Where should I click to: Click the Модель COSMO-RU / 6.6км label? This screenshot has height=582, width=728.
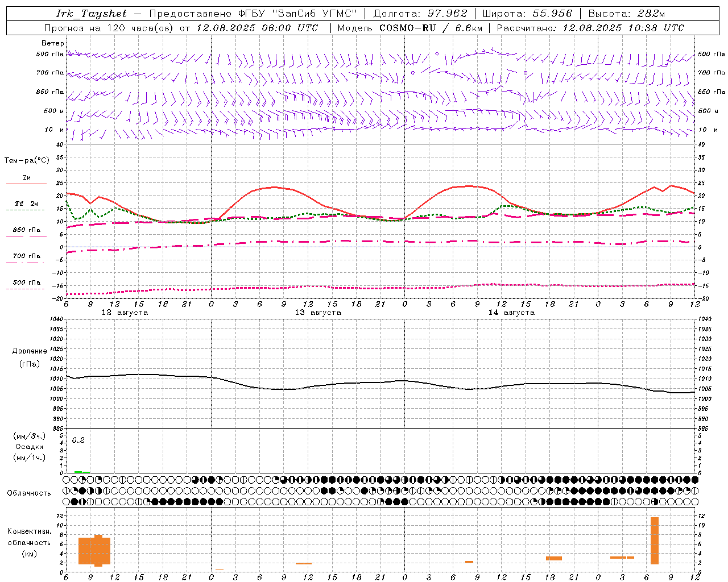410,28
